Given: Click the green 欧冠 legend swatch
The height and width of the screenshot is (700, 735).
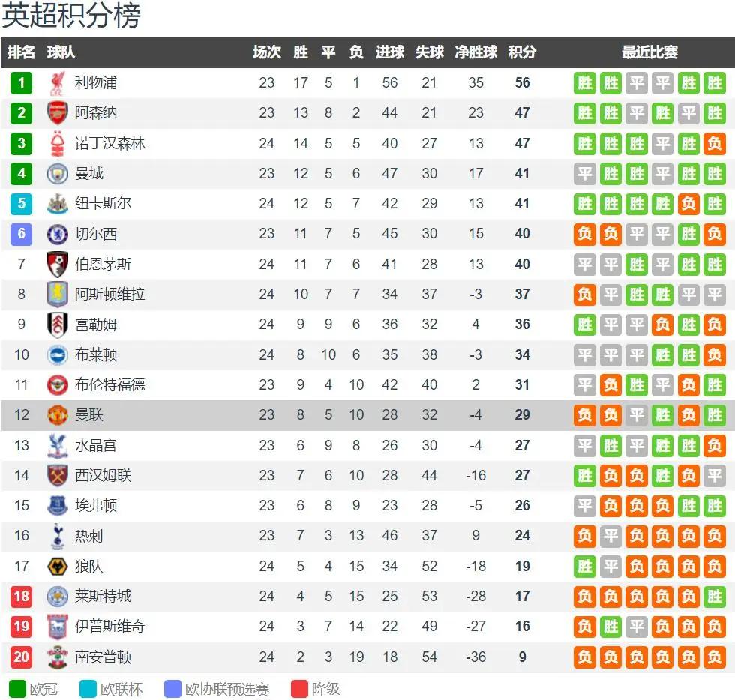Looking at the screenshot, I should point(16,689).
